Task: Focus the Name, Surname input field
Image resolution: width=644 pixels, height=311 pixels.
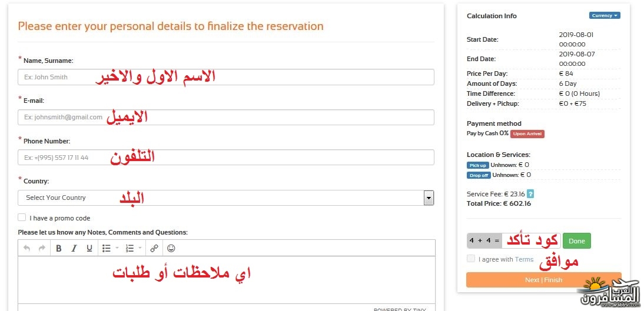Action: [226, 77]
